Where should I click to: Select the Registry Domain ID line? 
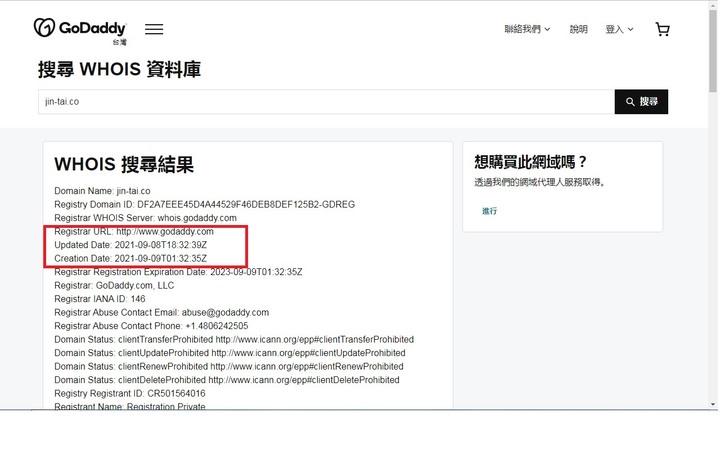pyautogui.click(x=204, y=204)
